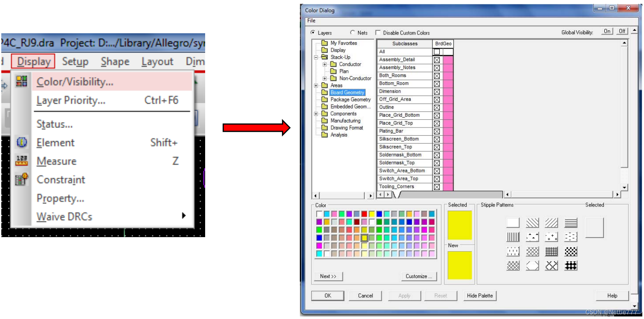Select Drawing Format in the tree

coord(347,128)
